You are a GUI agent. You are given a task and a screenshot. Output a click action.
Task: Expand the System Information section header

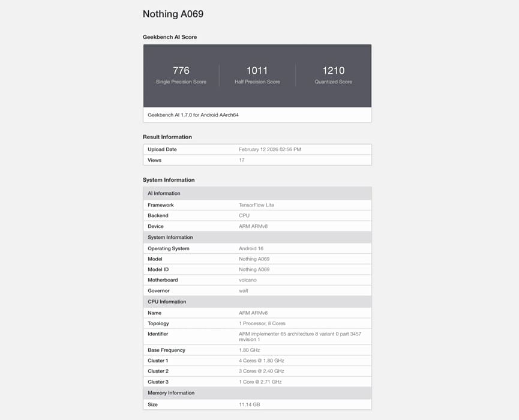click(257, 237)
